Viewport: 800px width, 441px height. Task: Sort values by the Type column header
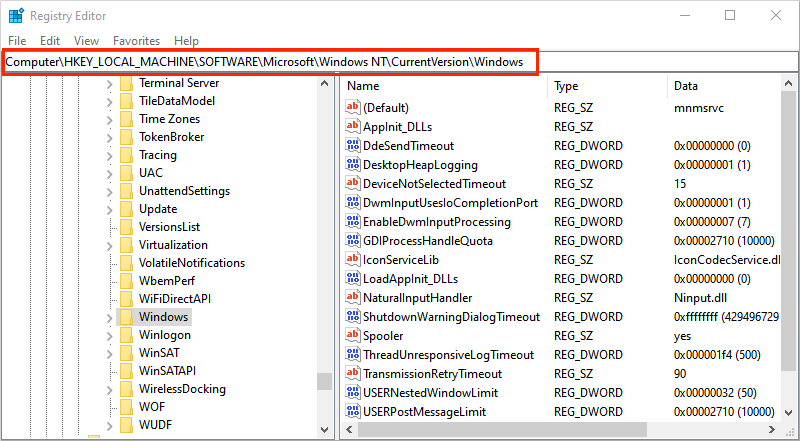tap(607, 86)
